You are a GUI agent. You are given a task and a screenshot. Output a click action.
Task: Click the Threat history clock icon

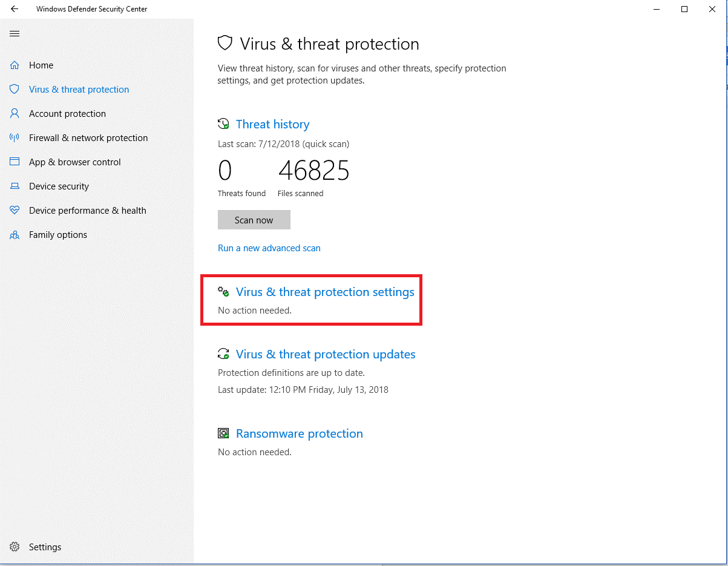[x=223, y=124]
